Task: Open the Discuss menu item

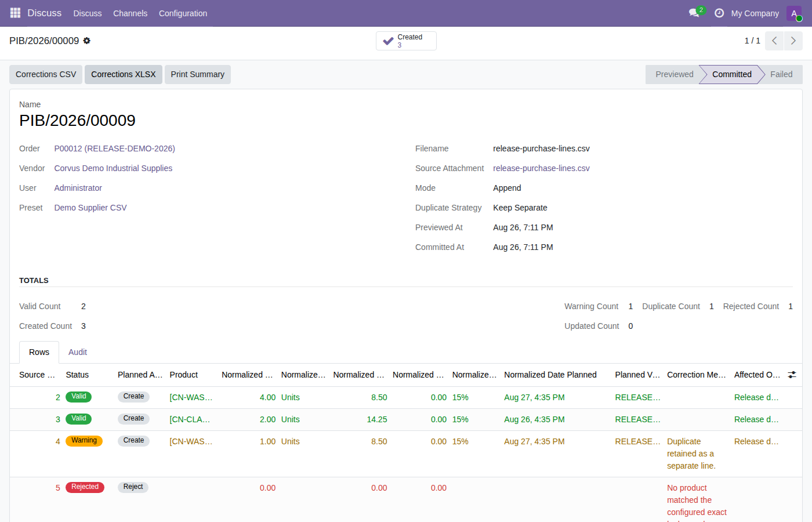Action: (x=88, y=13)
